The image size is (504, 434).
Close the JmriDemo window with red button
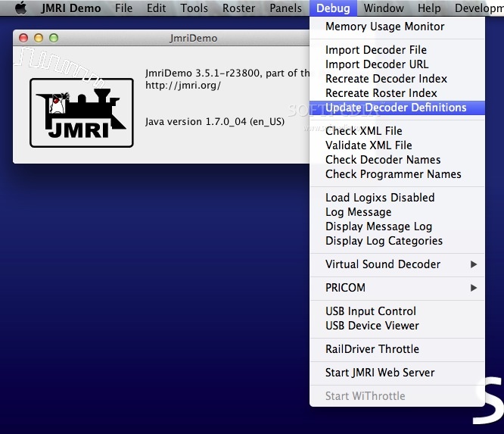coord(23,38)
